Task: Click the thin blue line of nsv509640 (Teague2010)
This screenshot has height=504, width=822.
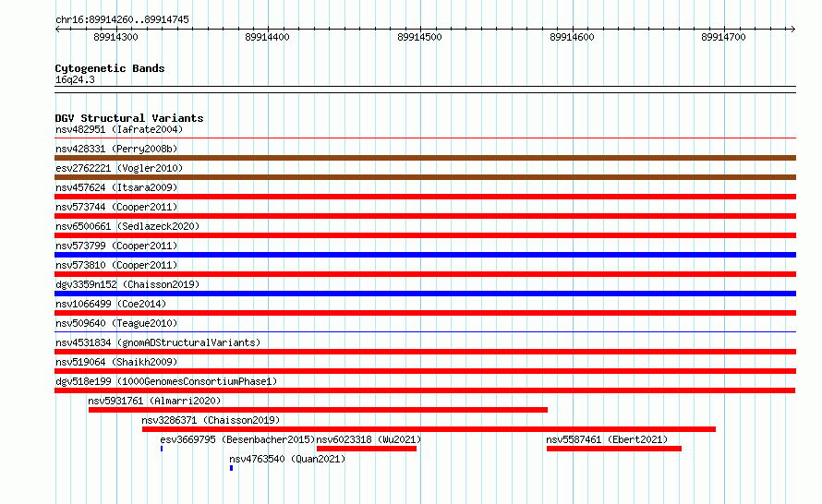Action: click(425, 331)
